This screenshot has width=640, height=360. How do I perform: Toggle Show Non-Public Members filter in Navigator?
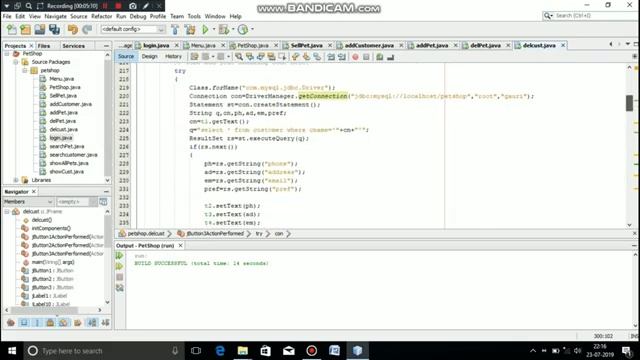tap(50, 323)
